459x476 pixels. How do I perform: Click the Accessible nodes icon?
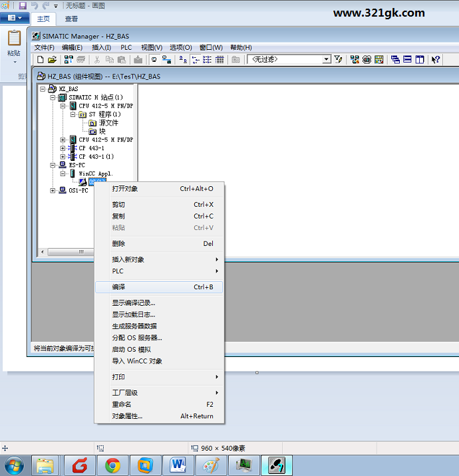click(x=69, y=60)
